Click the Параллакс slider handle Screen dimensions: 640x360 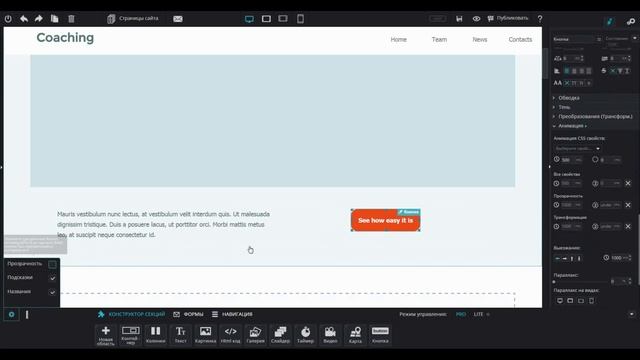point(554,282)
